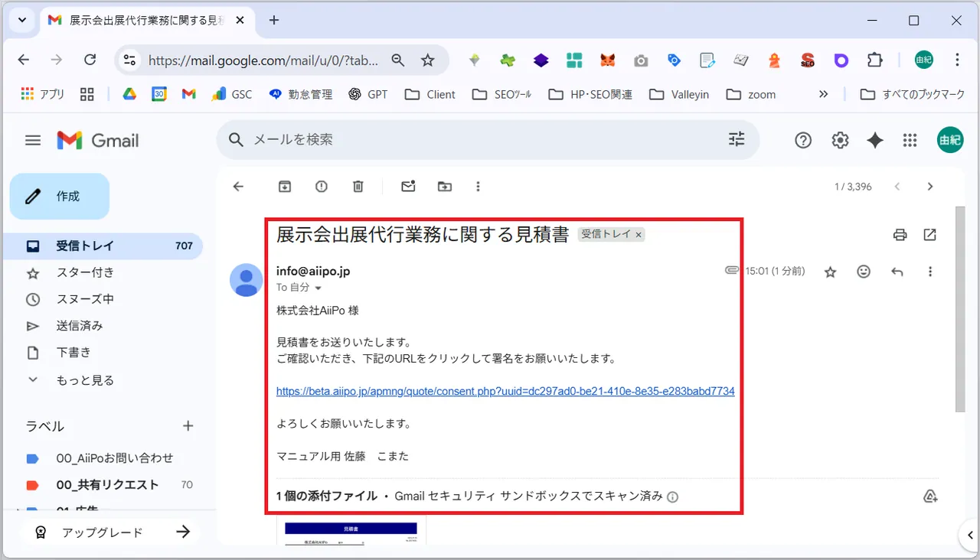This screenshot has height=560, width=980.
Task: Open the アプリ bookmarks shortcut
Action: tap(43, 94)
